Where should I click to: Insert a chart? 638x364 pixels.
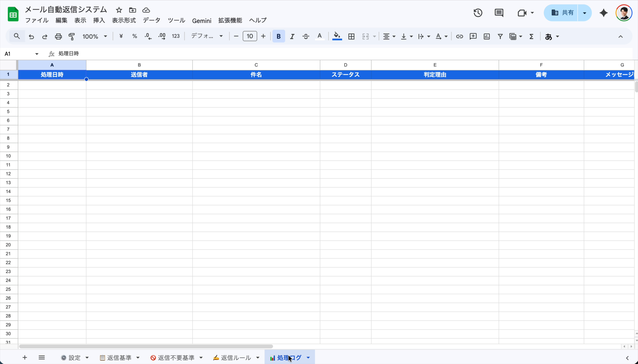coord(486,36)
